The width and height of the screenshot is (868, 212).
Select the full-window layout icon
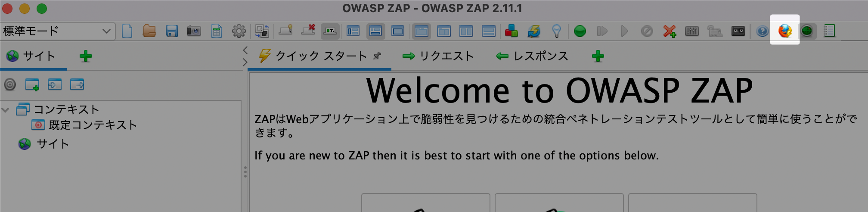pos(398,31)
